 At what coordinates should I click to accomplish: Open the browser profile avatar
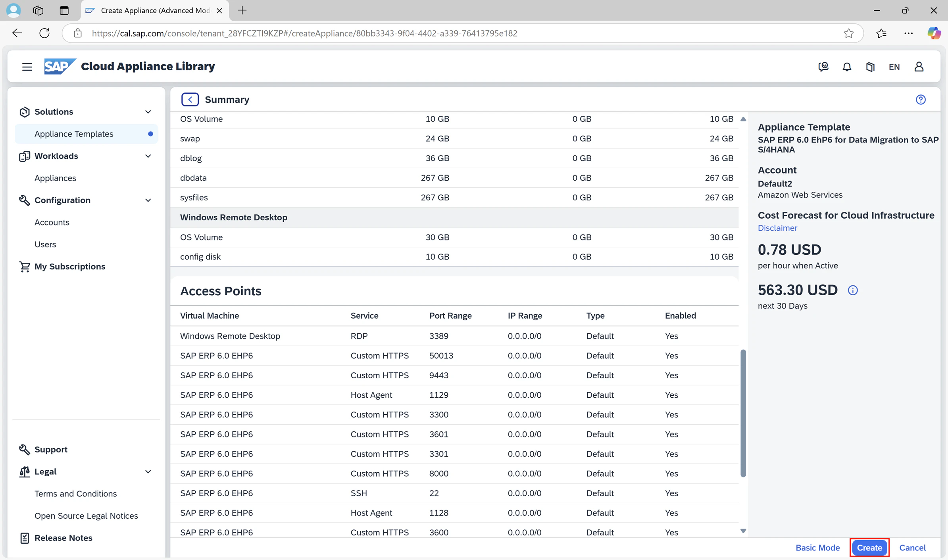[13, 10]
